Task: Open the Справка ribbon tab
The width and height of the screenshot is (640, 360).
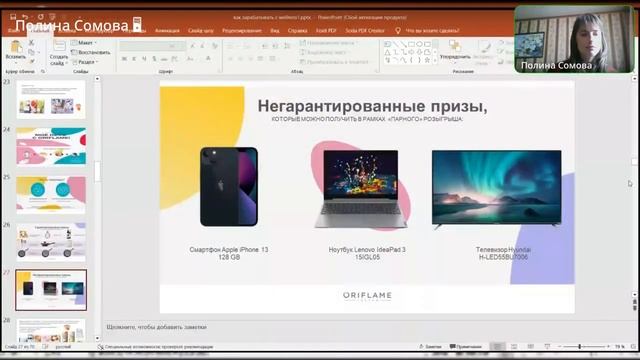Action: (x=298, y=31)
